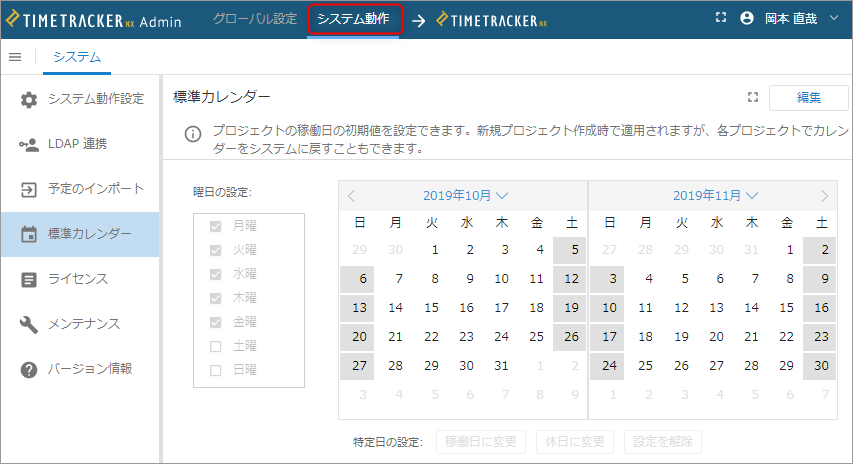Viewport: 853px width, 464px height.
Task: Select October 22 in the calendar
Action: click(431, 337)
